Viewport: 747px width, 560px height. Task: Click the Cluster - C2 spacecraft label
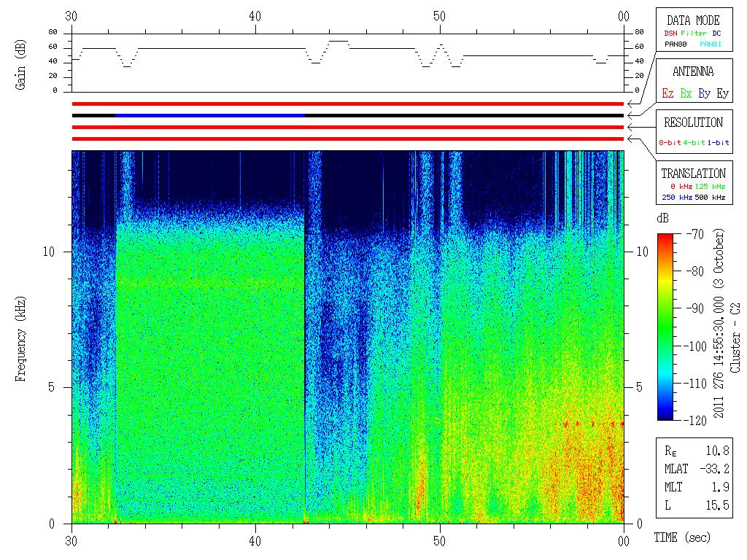[x=735, y=338]
